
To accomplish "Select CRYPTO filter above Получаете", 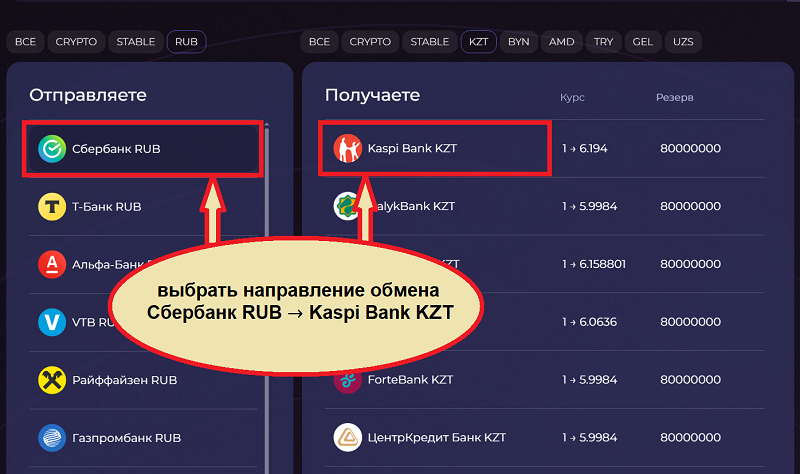I will tap(370, 42).
